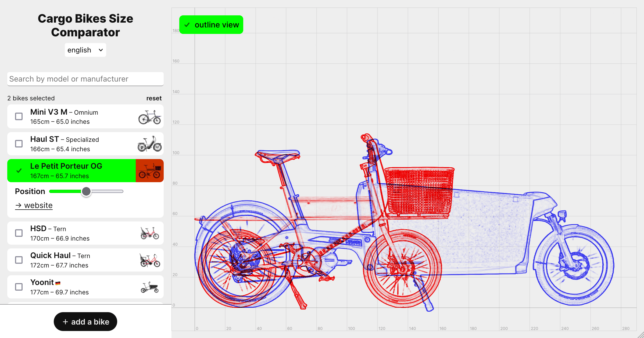Click the Quick Haul bike thumbnail
This screenshot has height=338, width=644.
149,260
